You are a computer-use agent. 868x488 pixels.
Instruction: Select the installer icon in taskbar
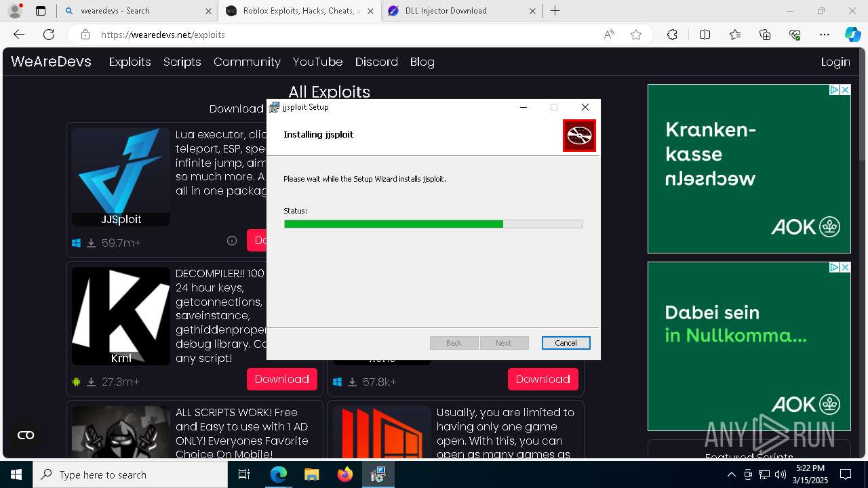tap(378, 474)
